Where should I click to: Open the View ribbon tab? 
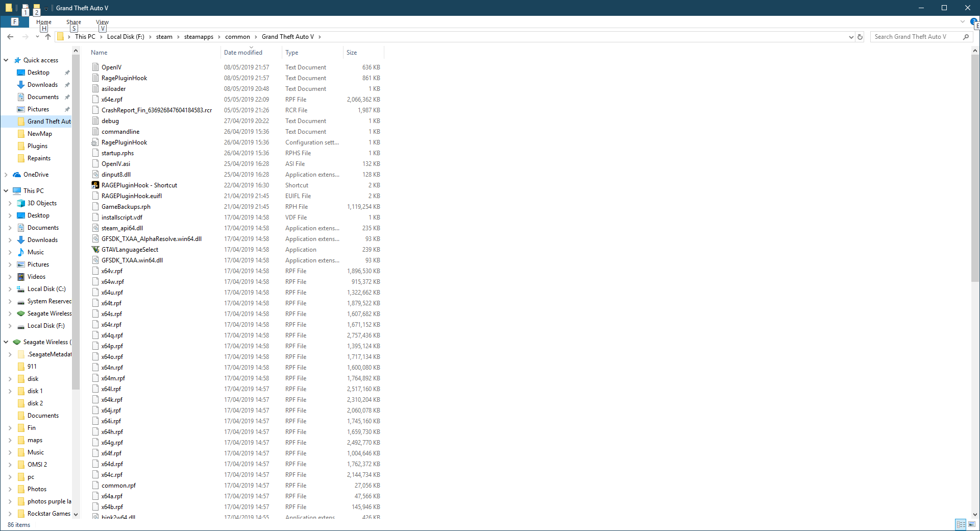tap(102, 22)
